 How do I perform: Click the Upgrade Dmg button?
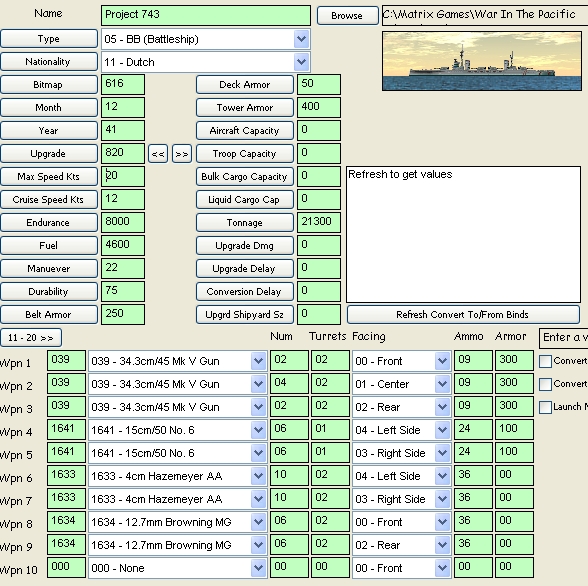(244, 246)
